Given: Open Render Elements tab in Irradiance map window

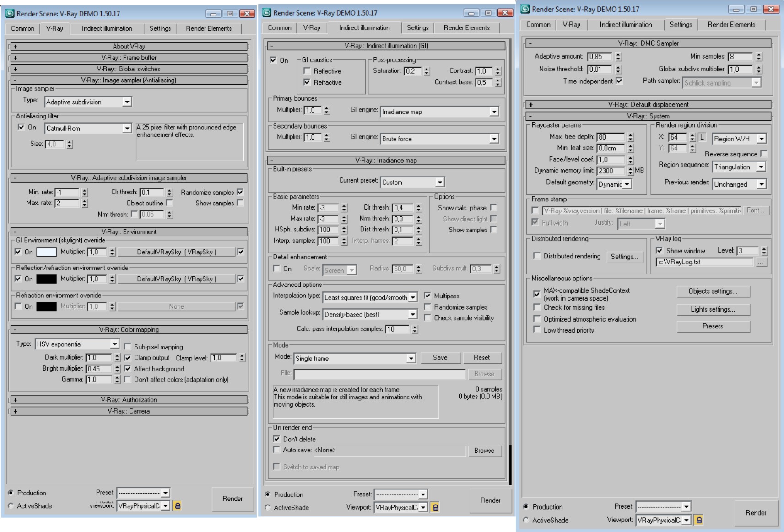Looking at the screenshot, I should click(466, 27).
